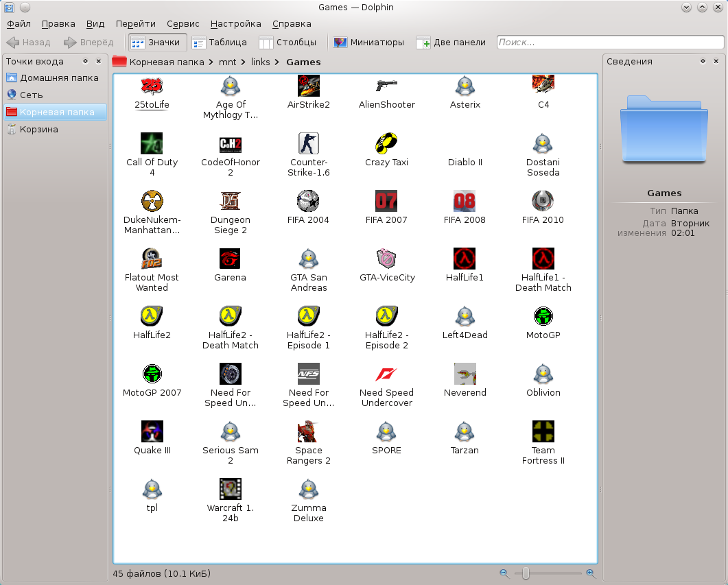Open the FIFA 2010 icon
Screen dimensions: 728x585
point(543,201)
